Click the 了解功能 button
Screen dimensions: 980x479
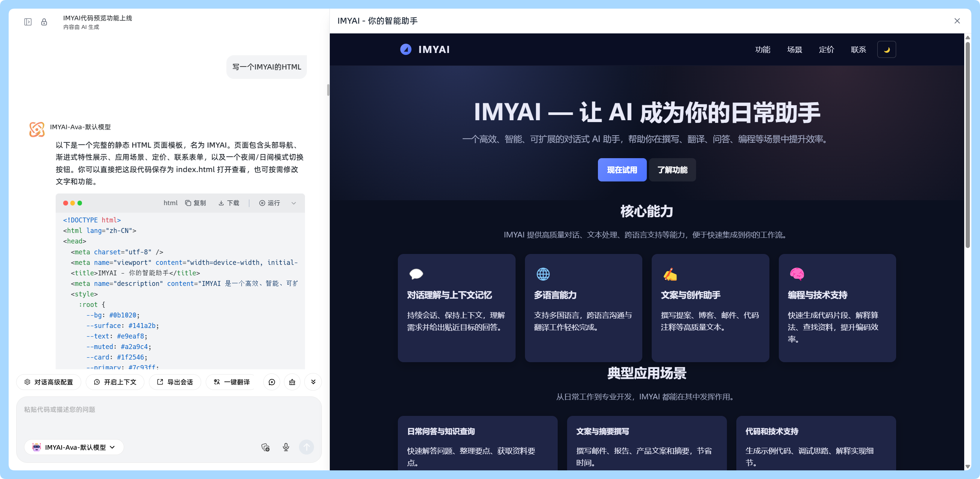[x=672, y=170]
